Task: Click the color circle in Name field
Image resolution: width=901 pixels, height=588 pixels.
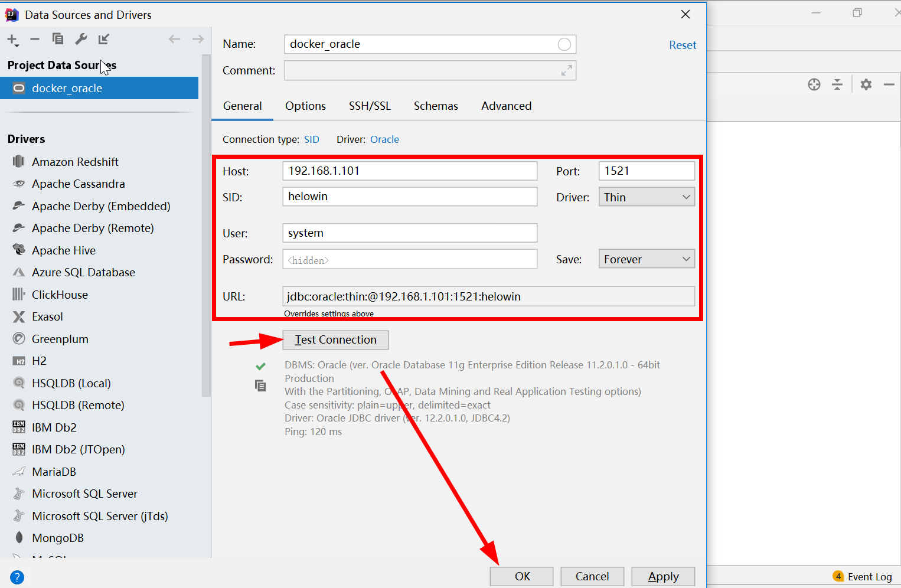Action: (564, 44)
